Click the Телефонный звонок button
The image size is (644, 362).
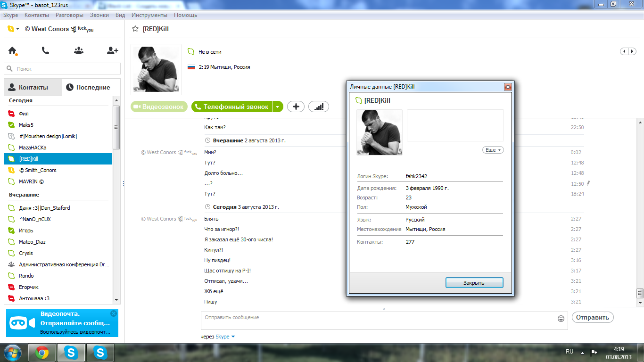(231, 107)
